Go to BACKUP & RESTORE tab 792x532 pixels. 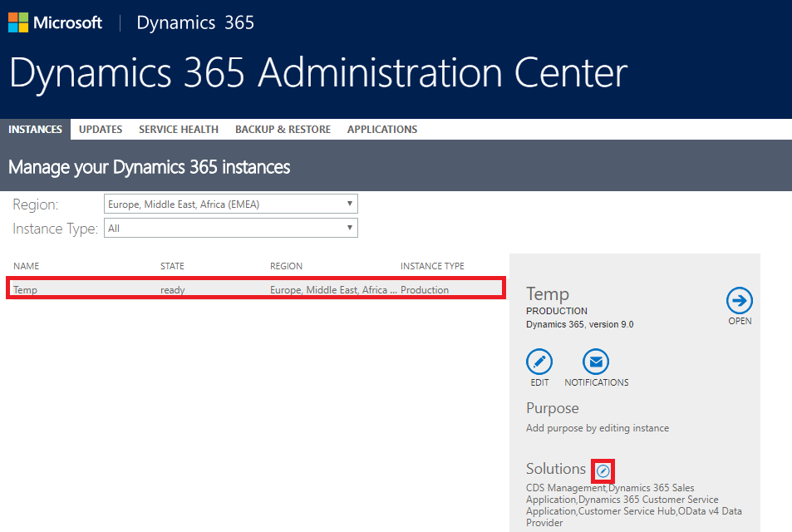point(283,130)
